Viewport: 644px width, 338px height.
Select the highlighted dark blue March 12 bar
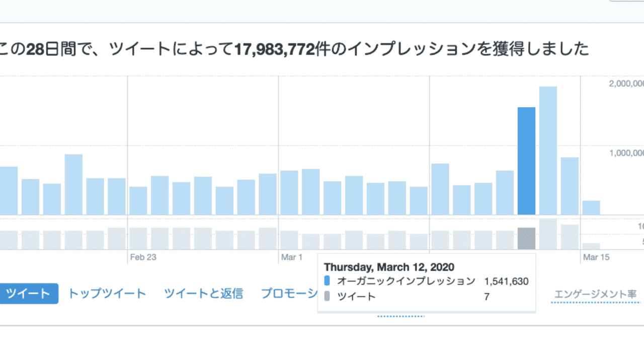tap(526, 161)
